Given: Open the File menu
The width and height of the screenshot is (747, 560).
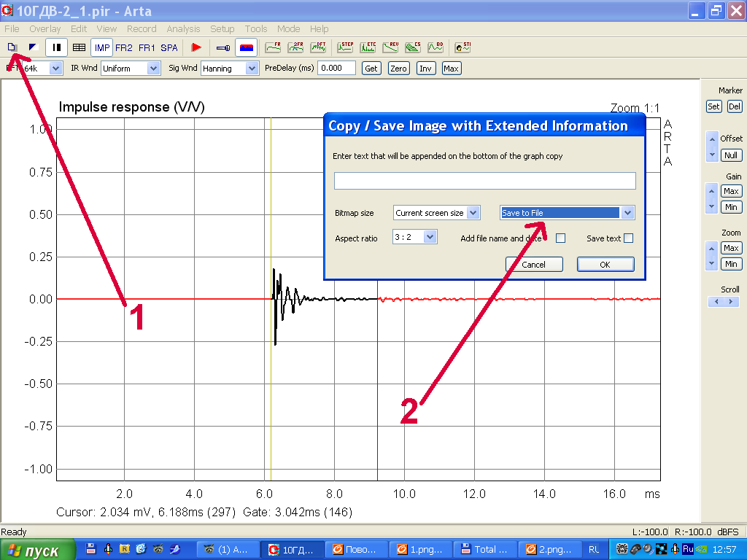Looking at the screenshot, I should pyautogui.click(x=12, y=29).
